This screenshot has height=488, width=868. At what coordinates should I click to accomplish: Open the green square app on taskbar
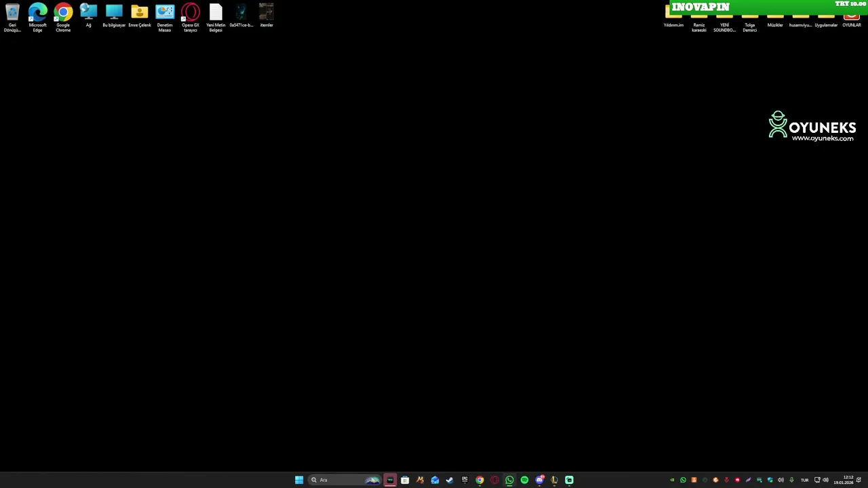(x=569, y=480)
